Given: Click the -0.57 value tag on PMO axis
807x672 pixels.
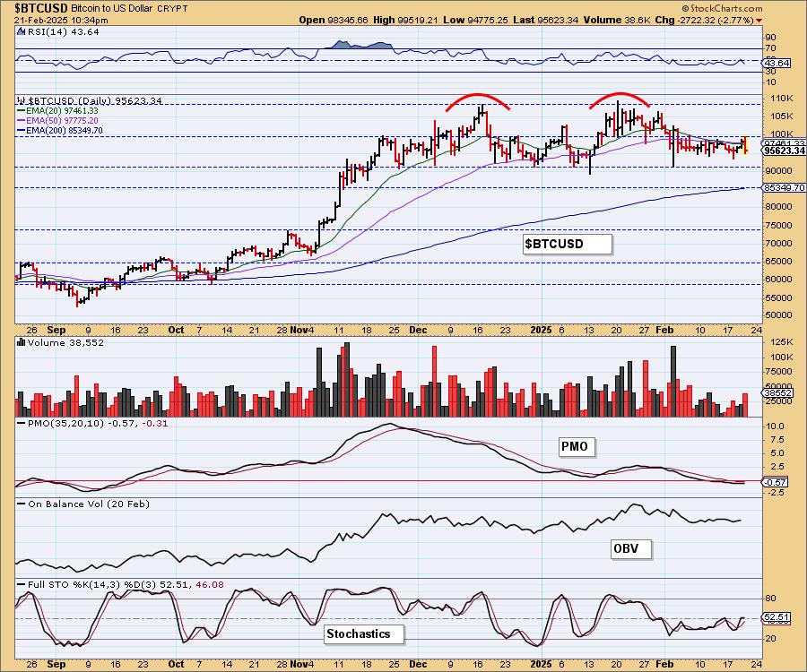Looking at the screenshot, I should click(x=775, y=482).
